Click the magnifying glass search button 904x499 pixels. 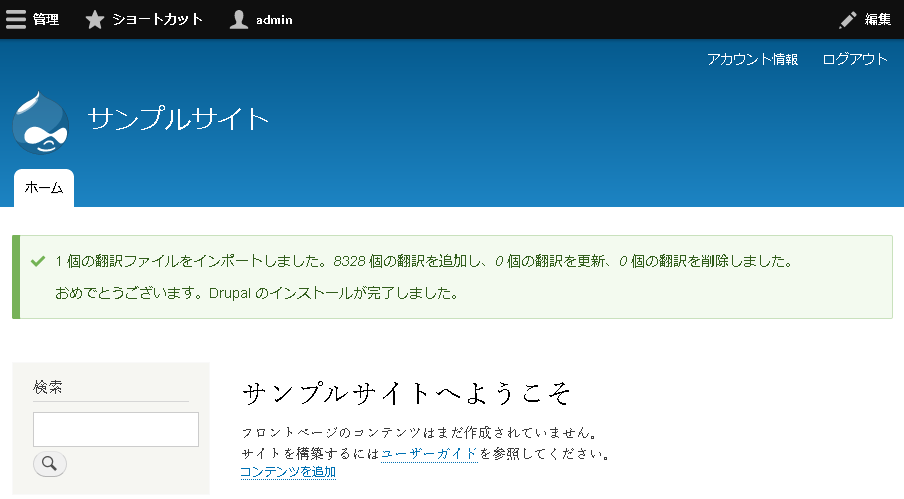tap(50, 464)
